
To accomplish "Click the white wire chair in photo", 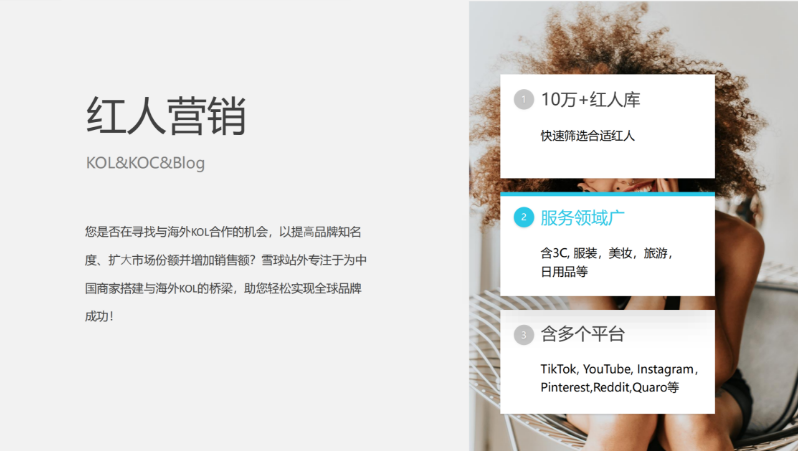I will click(x=489, y=356).
